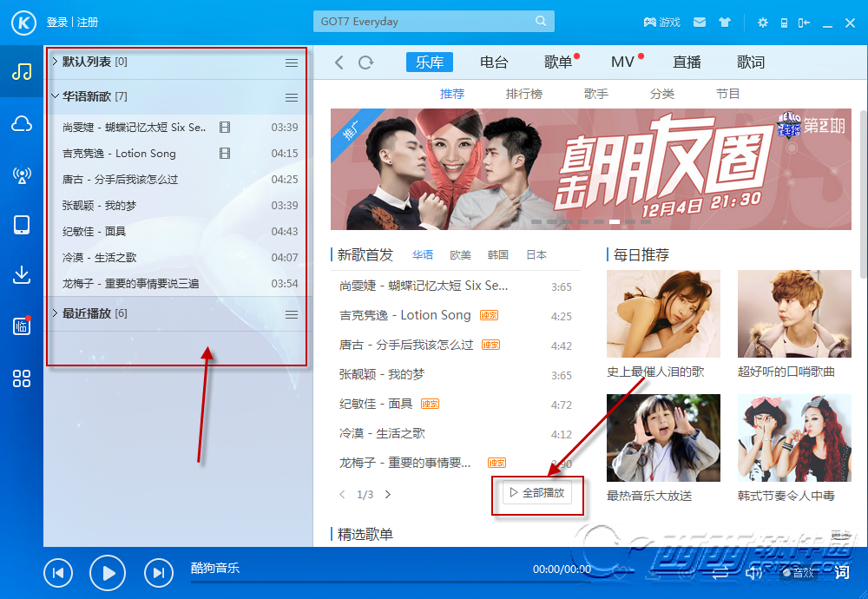This screenshot has height=599, width=868.
Task: Go to next page of new songs
Action: pos(388,494)
